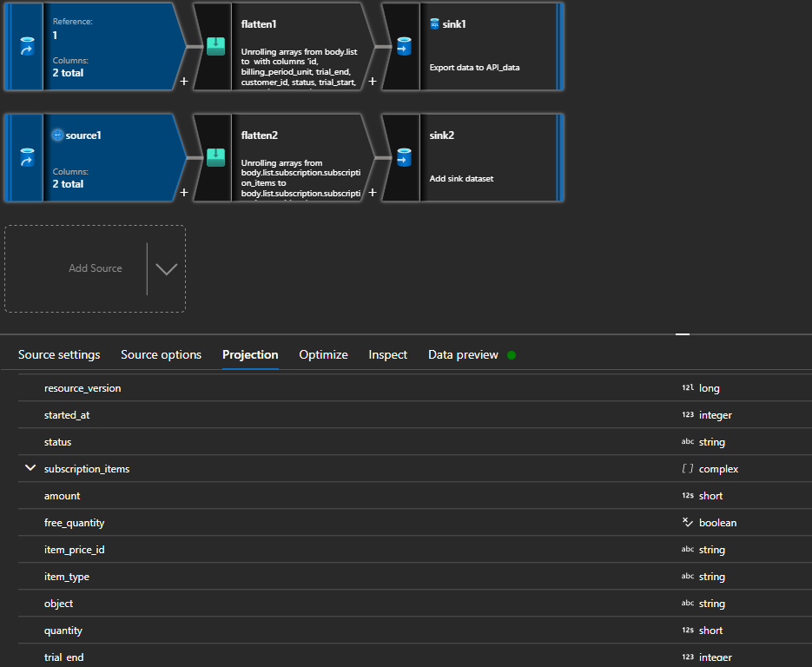This screenshot has height=667, width=812.
Task: Open the Source settings tab
Action: (59, 354)
